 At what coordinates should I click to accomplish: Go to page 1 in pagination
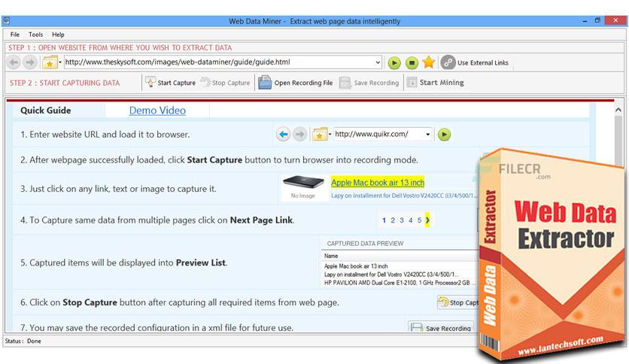pos(384,220)
